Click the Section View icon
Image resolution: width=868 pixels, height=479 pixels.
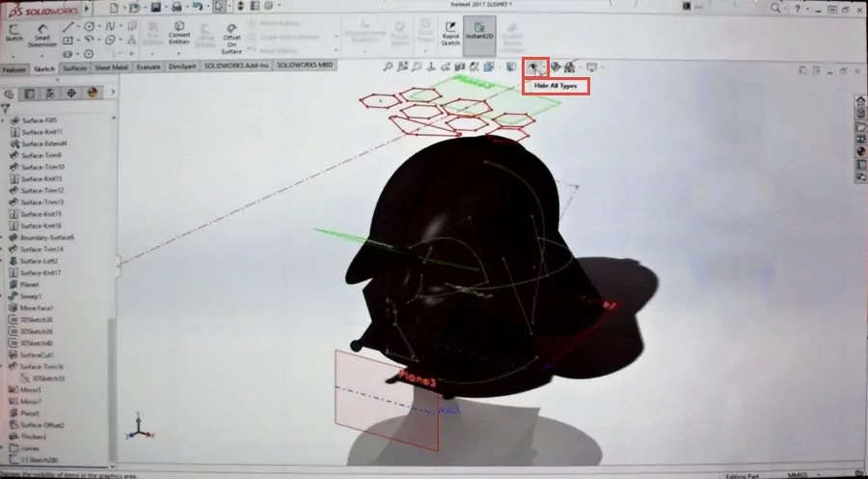coord(459,67)
